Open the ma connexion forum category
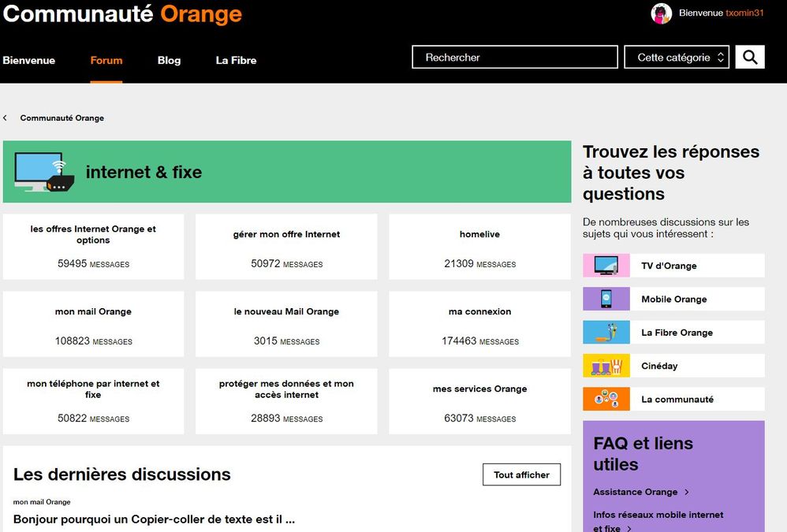The image size is (787, 532). pos(479,312)
